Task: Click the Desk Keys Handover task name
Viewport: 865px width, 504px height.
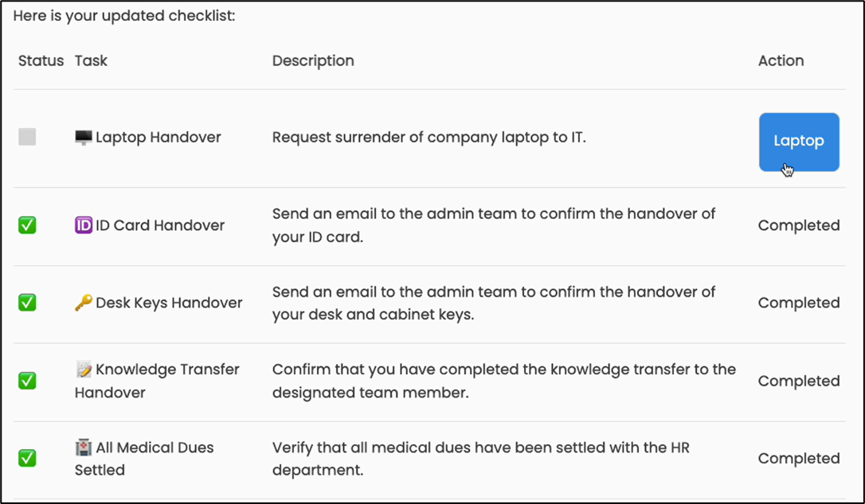Action: (x=169, y=303)
